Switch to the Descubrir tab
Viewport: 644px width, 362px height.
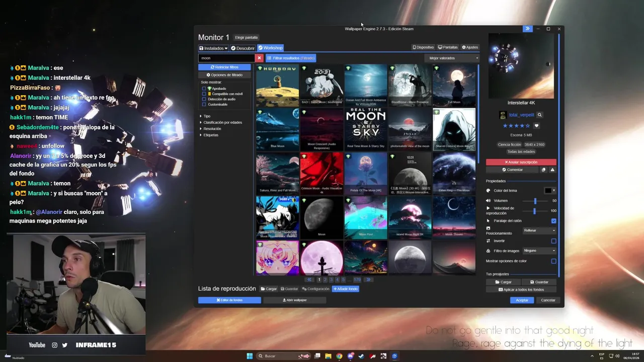coord(243,48)
